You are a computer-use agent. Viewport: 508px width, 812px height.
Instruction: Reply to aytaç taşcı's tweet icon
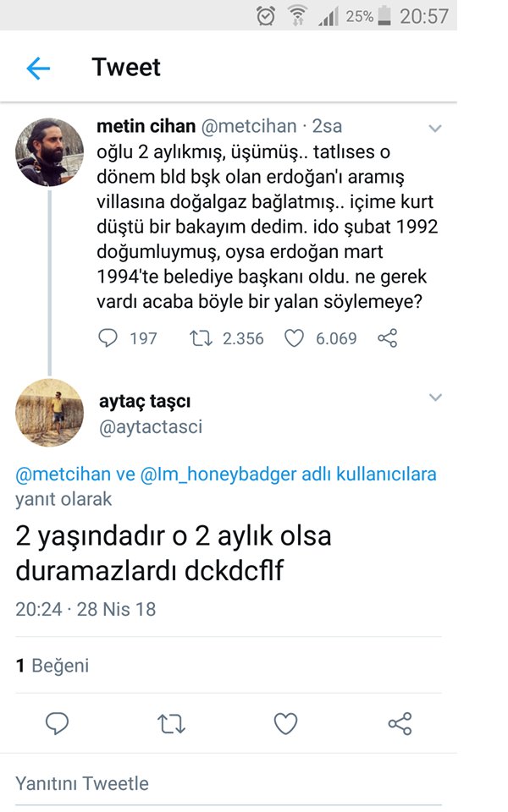tap(57, 723)
